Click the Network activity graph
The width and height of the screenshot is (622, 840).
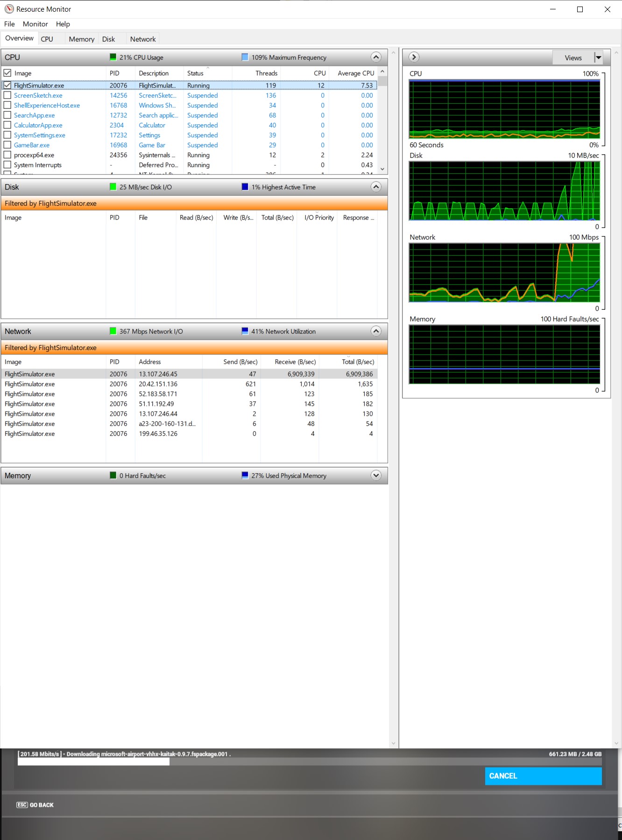(504, 272)
